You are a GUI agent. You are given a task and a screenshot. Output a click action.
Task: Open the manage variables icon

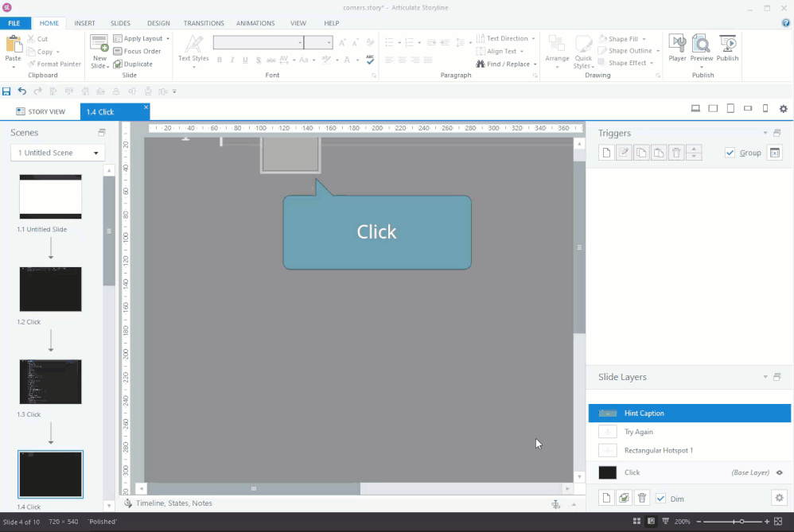click(x=776, y=153)
